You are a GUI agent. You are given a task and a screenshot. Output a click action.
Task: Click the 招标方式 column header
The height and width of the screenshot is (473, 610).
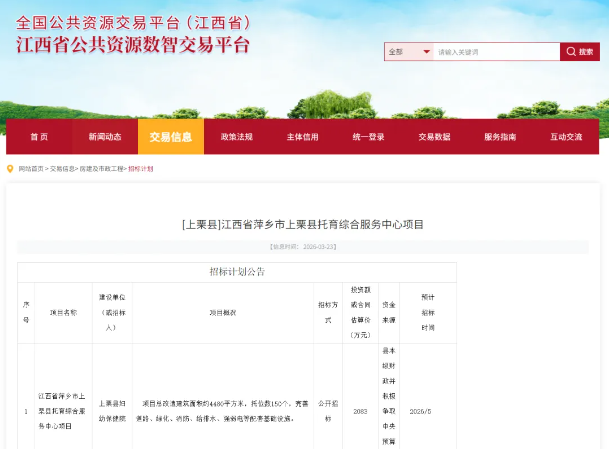[328, 312]
